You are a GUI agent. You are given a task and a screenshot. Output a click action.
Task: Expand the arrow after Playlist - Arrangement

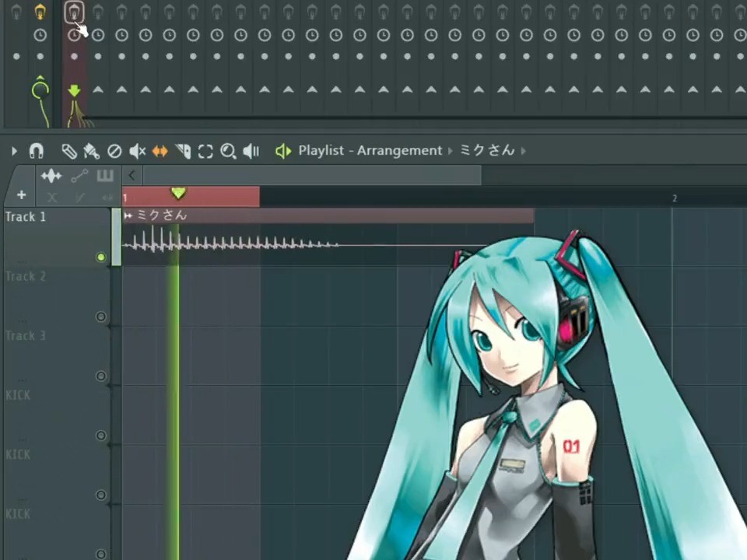click(x=451, y=152)
